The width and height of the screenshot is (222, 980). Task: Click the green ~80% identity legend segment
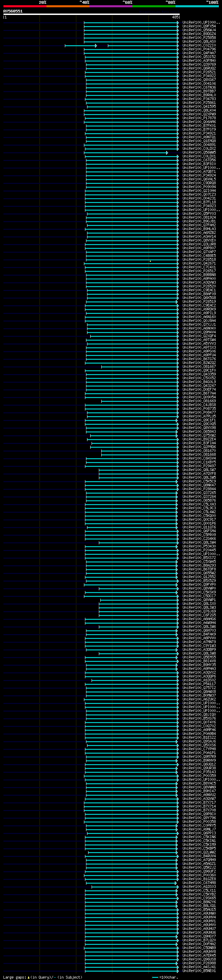pyautogui.click(x=154, y=6)
